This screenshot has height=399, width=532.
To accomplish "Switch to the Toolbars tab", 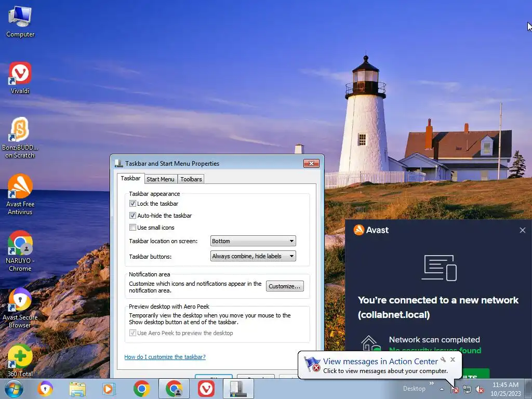I will point(191,179).
